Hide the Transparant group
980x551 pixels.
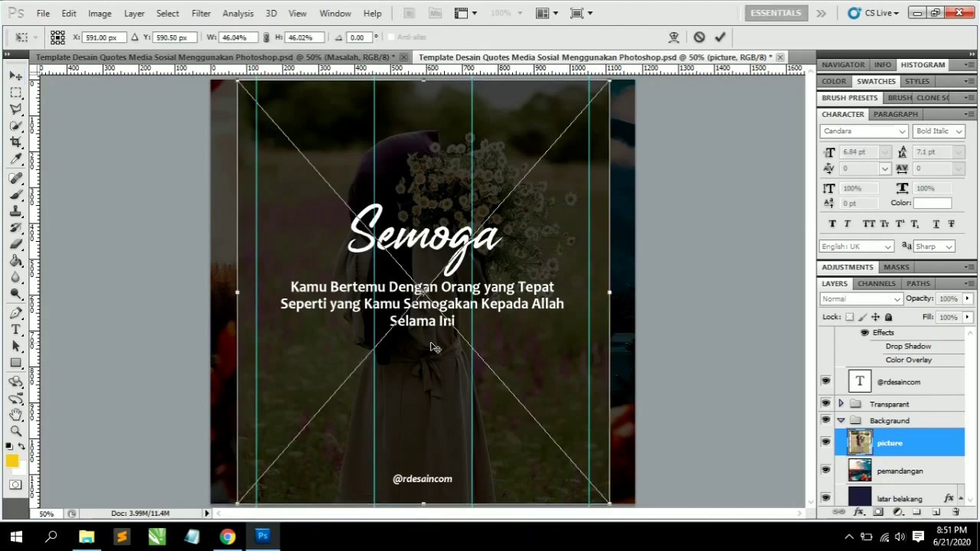coord(825,403)
